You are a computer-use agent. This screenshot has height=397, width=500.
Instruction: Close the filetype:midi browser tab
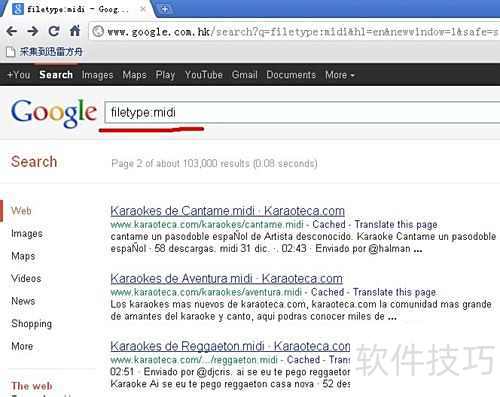click(143, 9)
